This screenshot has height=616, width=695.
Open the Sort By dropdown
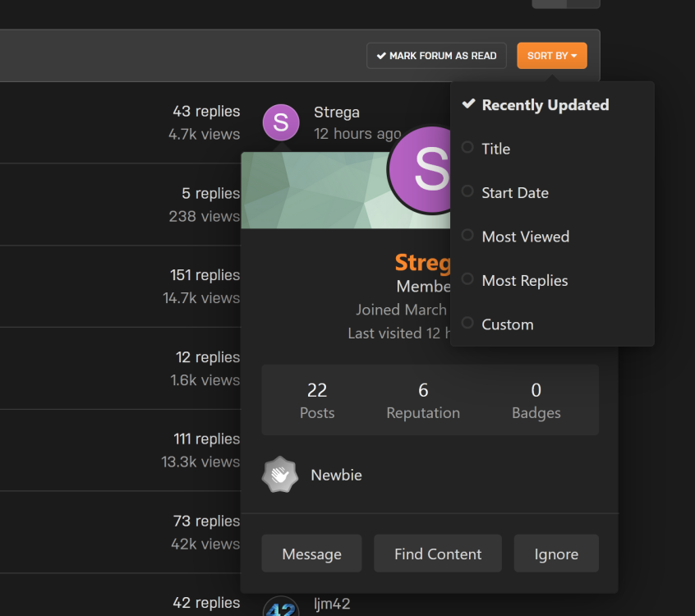tap(552, 56)
